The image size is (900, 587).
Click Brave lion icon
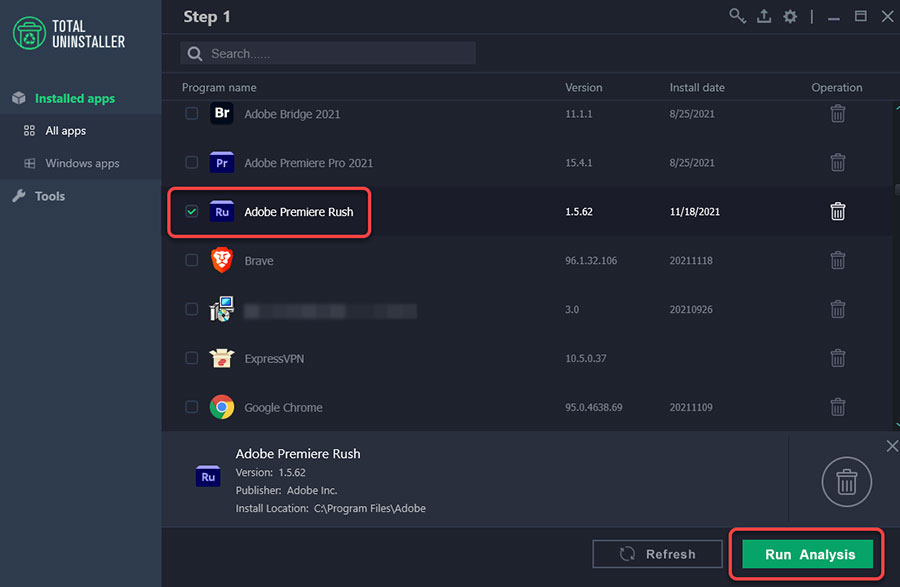pyautogui.click(x=222, y=260)
